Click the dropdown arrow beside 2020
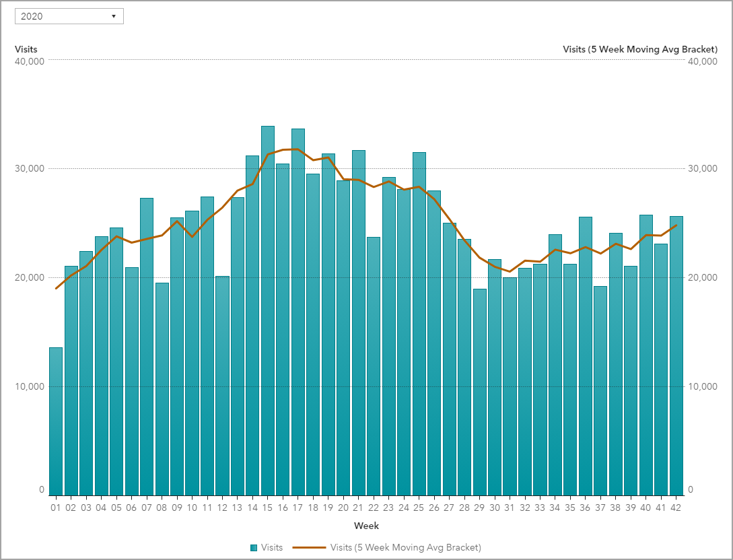The image size is (733, 560). coord(113,16)
